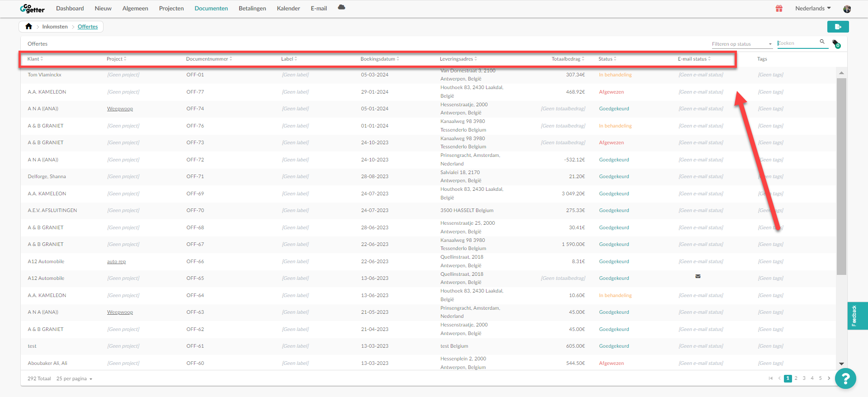868x397 pixels.
Task: Open the Feedback side tab
Action: [x=857, y=316]
